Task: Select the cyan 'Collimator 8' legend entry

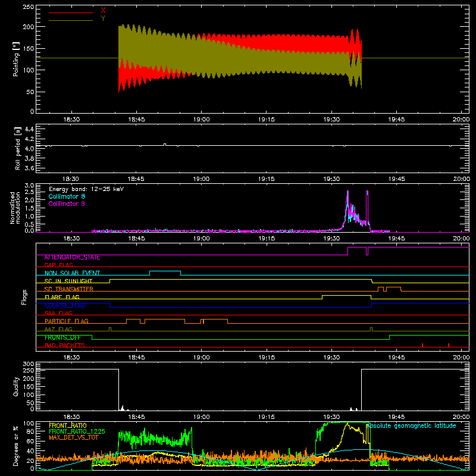Action: [x=67, y=196]
